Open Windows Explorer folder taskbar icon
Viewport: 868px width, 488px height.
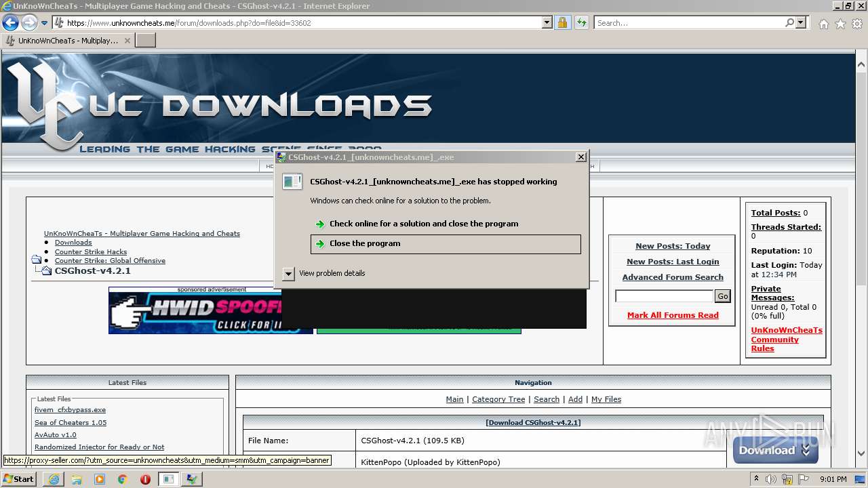77,479
